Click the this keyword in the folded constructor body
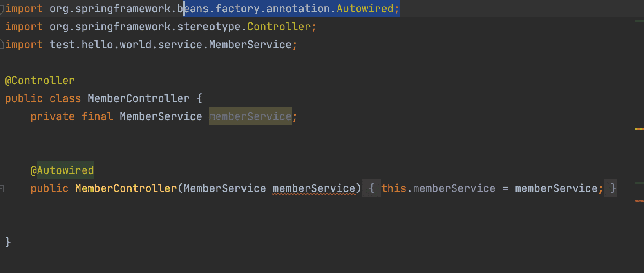The width and height of the screenshot is (644, 273). (x=394, y=188)
